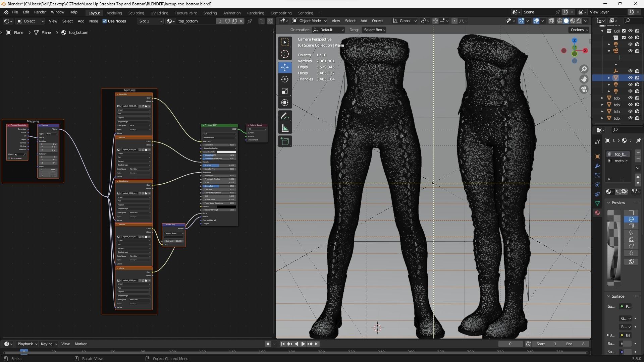Open Particles properties tab
Viewport: 644px width, 362px height.
click(x=597, y=175)
